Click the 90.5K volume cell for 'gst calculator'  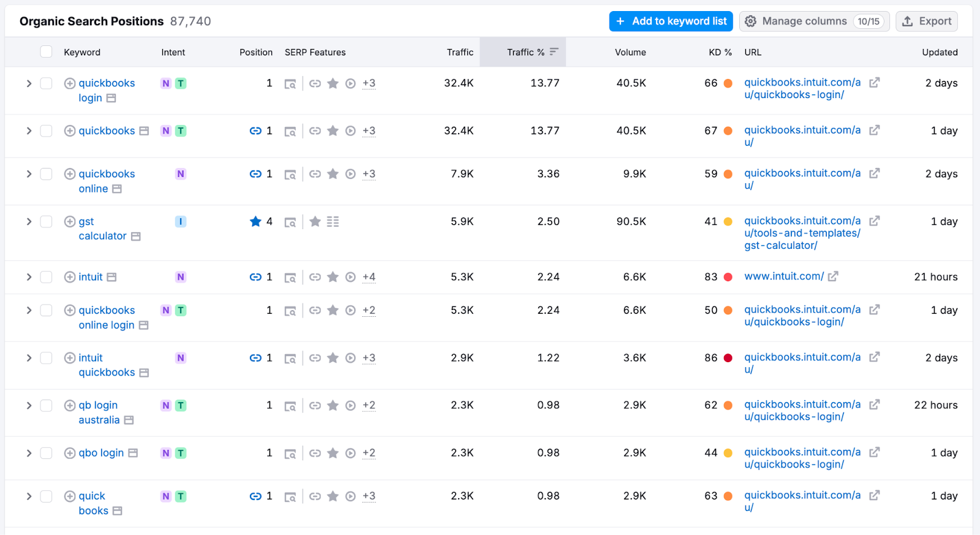pos(631,221)
